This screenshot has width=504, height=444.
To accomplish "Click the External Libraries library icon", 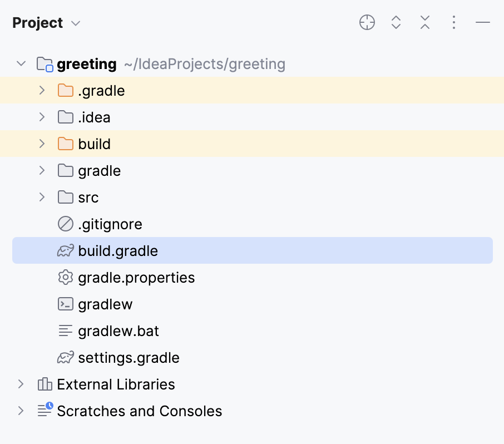I will point(45,384).
